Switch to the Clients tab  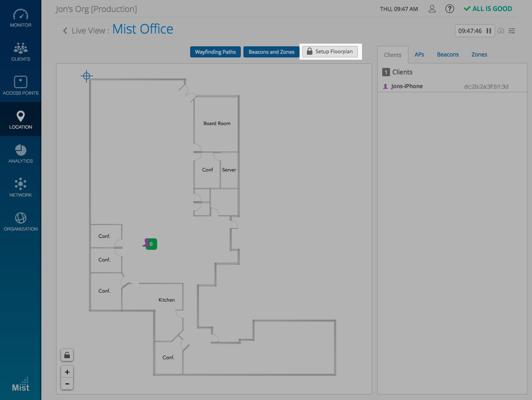tap(392, 55)
